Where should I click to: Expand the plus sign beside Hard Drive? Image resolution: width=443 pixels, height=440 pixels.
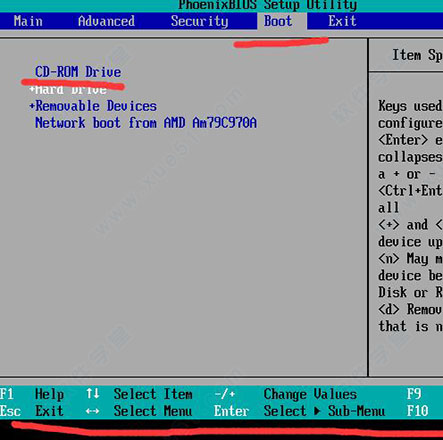(x=32, y=89)
